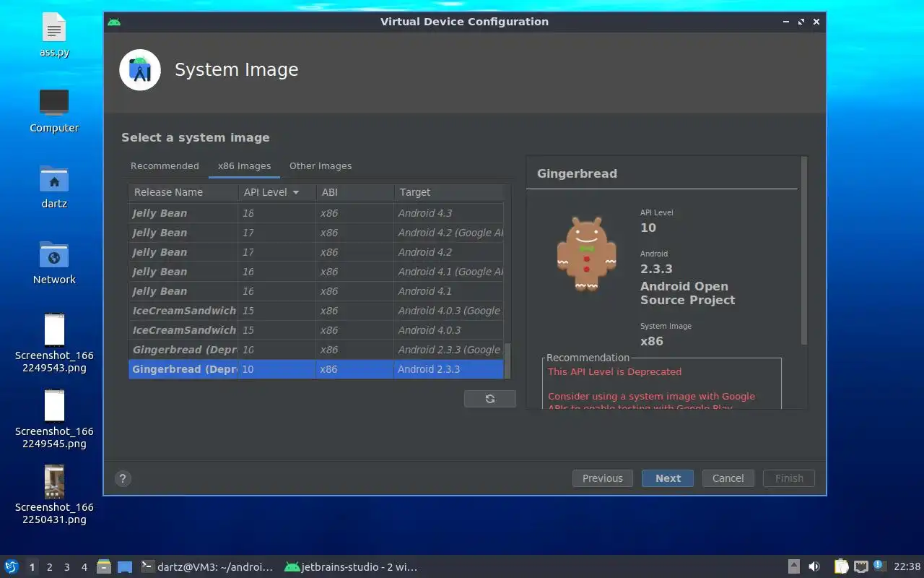Image resolution: width=924 pixels, height=578 pixels.
Task: Select the Jelly Bean Android 4.3 row
Action: click(316, 213)
